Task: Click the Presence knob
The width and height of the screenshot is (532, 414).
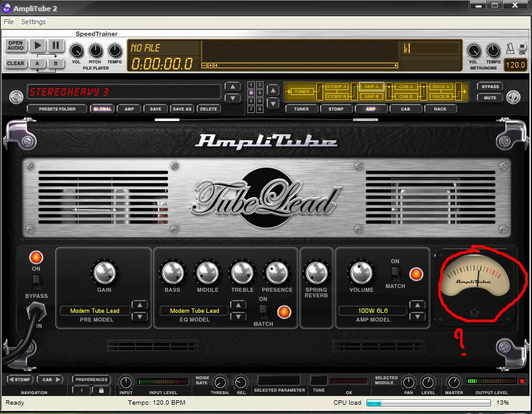Action: pyautogui.click(x=277, y=272)
